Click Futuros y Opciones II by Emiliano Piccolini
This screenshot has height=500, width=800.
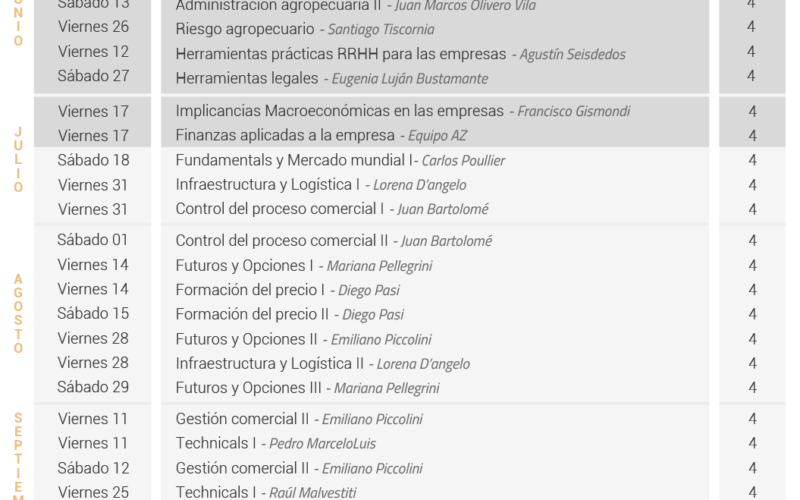[303, 339]
